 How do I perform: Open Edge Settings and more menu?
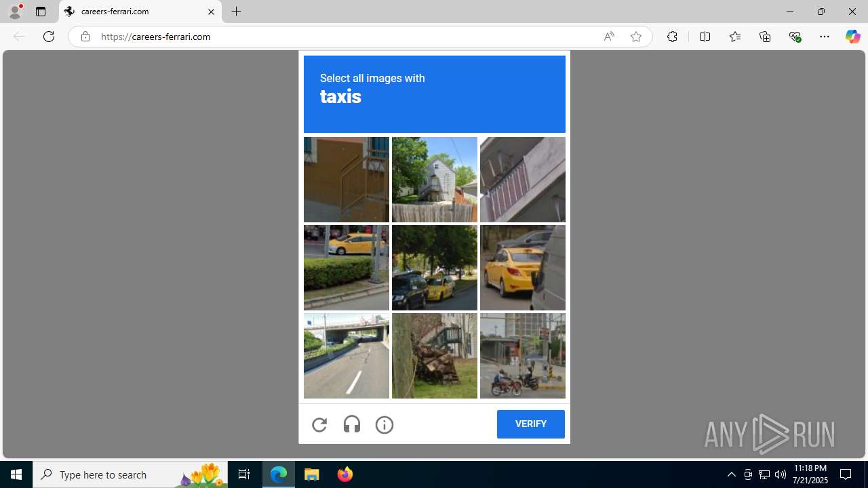point(825,37)
